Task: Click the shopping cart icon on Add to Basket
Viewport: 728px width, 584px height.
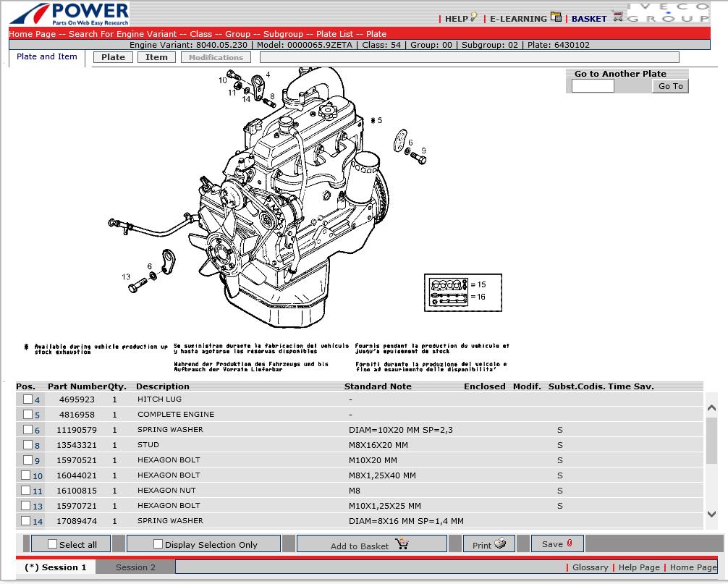Action: click(402, 543)
